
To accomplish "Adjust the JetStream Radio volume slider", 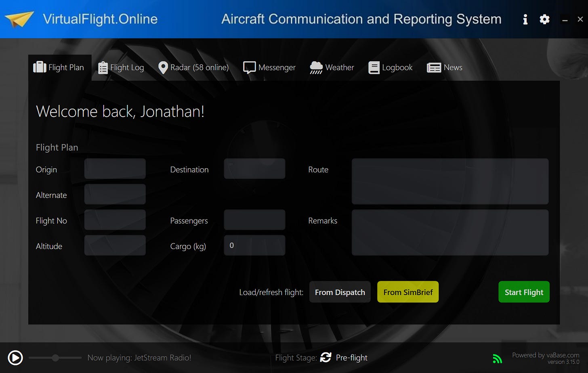I will tap(55, 358).
